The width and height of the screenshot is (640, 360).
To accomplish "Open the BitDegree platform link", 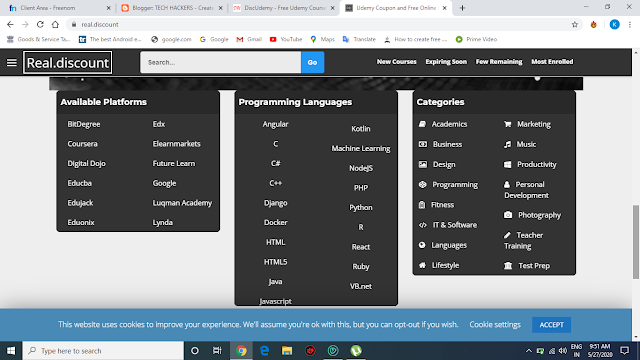I will pos(84,124).
